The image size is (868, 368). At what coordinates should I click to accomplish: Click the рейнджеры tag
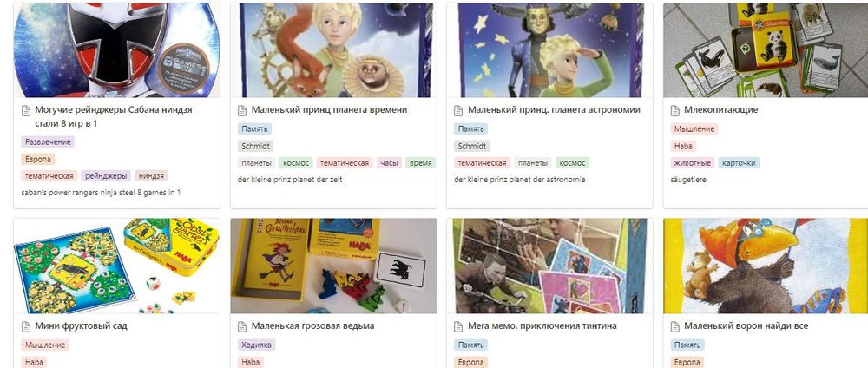pyautogui.click(x=106, y=176)
